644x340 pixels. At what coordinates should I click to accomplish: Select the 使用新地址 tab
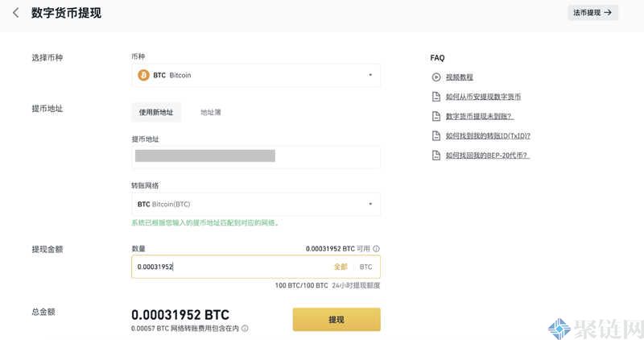pos(155,112)
